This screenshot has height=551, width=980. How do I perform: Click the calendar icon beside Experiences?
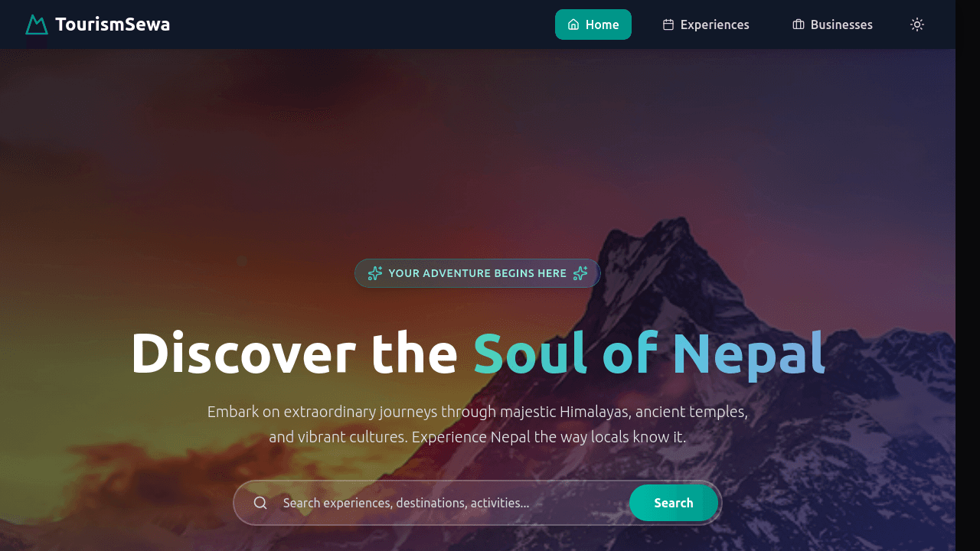coord(668,24)
